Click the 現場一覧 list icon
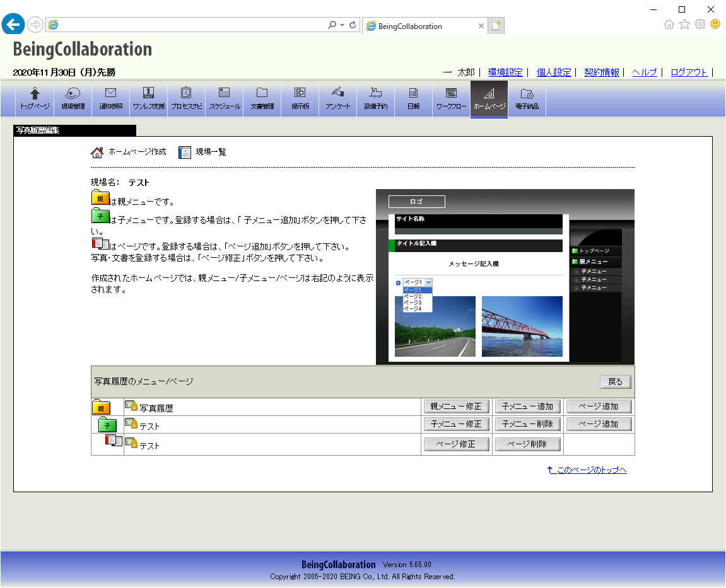Viewport: 726px width, 588px height. pos(185,153)
